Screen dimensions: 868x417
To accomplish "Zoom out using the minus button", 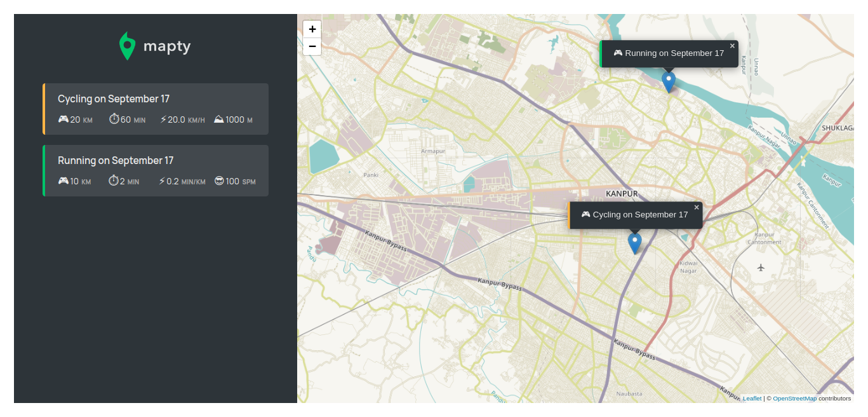I will point(312,46).
